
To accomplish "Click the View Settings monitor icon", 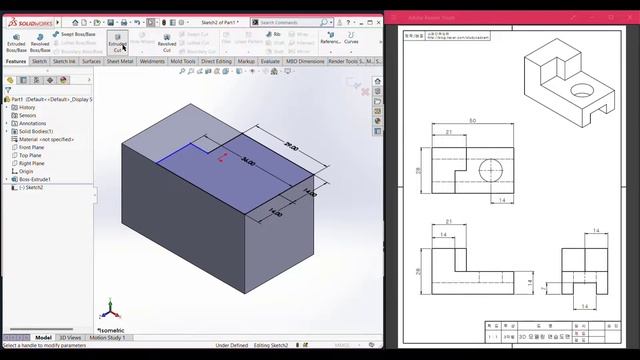I will [x=288, y=71].
